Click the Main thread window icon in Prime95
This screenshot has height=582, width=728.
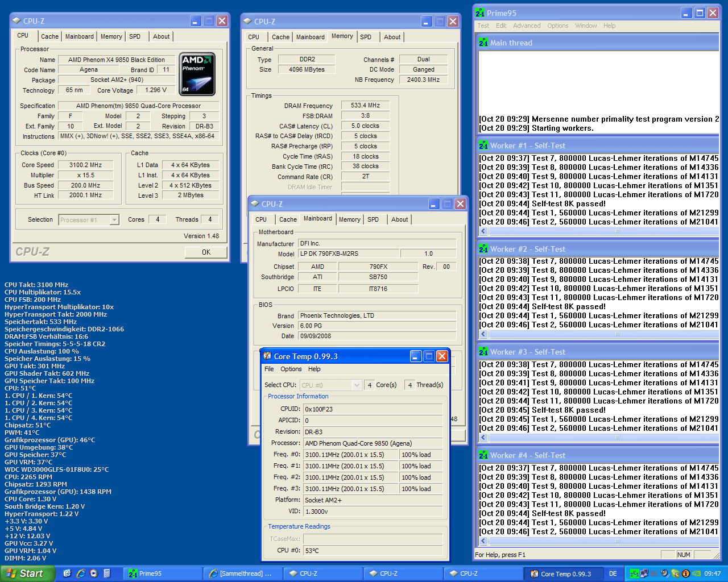pos(483,43)
